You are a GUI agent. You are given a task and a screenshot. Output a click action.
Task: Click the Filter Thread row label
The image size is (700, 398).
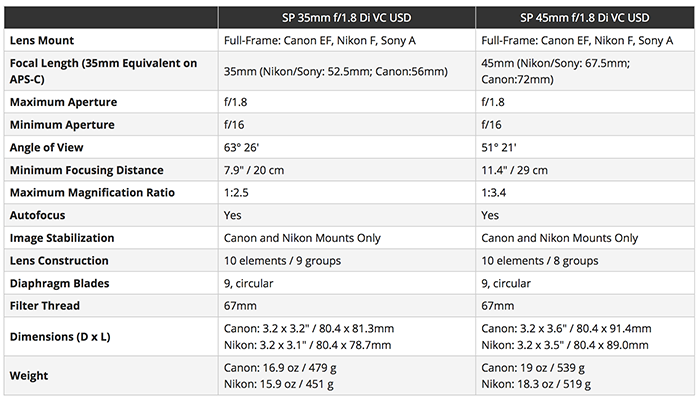pyautogui.click(x=45, y=306)
